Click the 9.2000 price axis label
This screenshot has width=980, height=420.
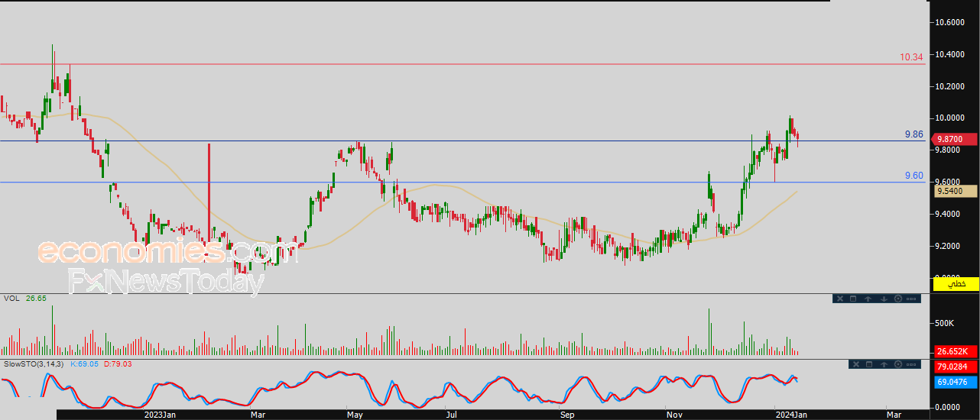pyautogui.click(x=949, y=246)
